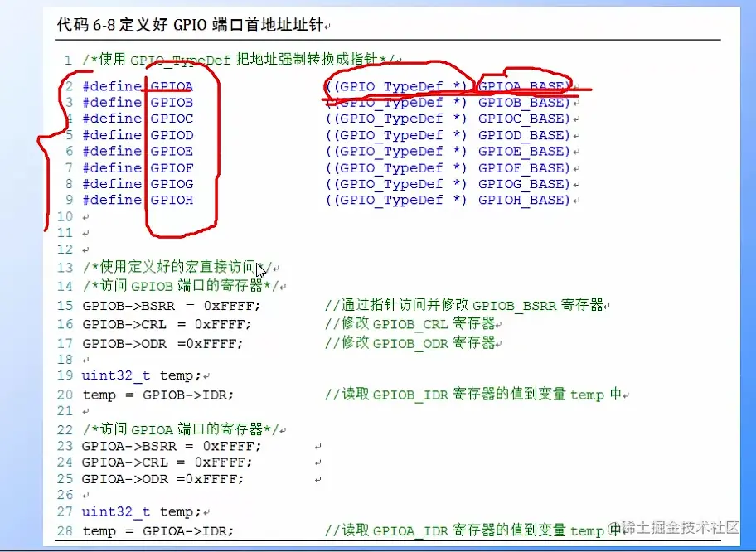Click the comment "修改 GPIOB_CRL 寄存器"
This screenshot has width=756, height=552.
(418, 324)
